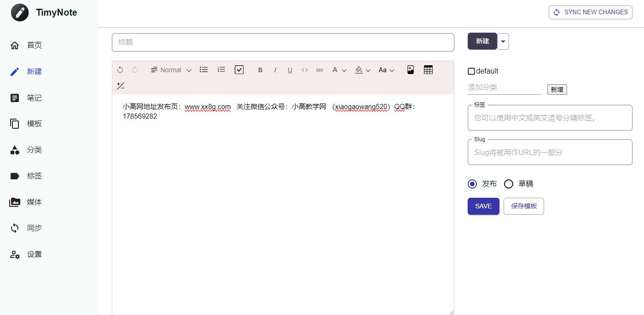The height and width of the screenshot is (315, 644).
Task: Click the shapes icon next to 分类
Action: click(15, 150)
